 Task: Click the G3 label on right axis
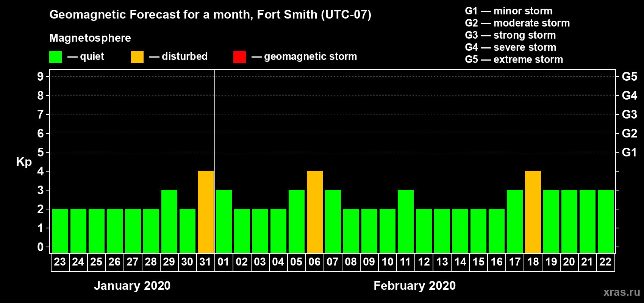click(x=630, y=114)
